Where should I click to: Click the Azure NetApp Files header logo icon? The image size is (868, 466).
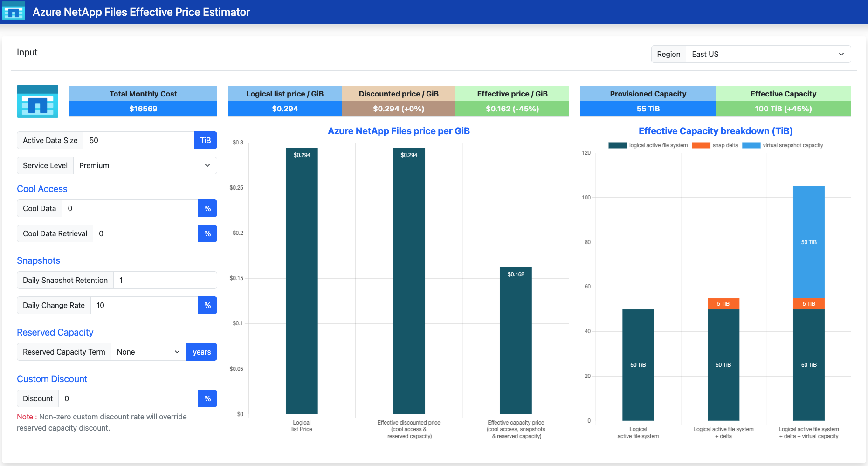(x=14, y=12)
